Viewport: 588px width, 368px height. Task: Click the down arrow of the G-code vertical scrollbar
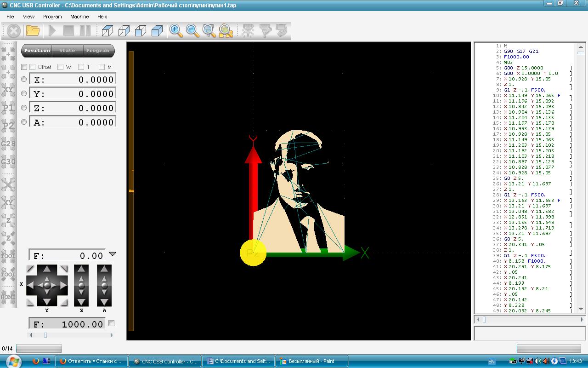pos(582,309)
